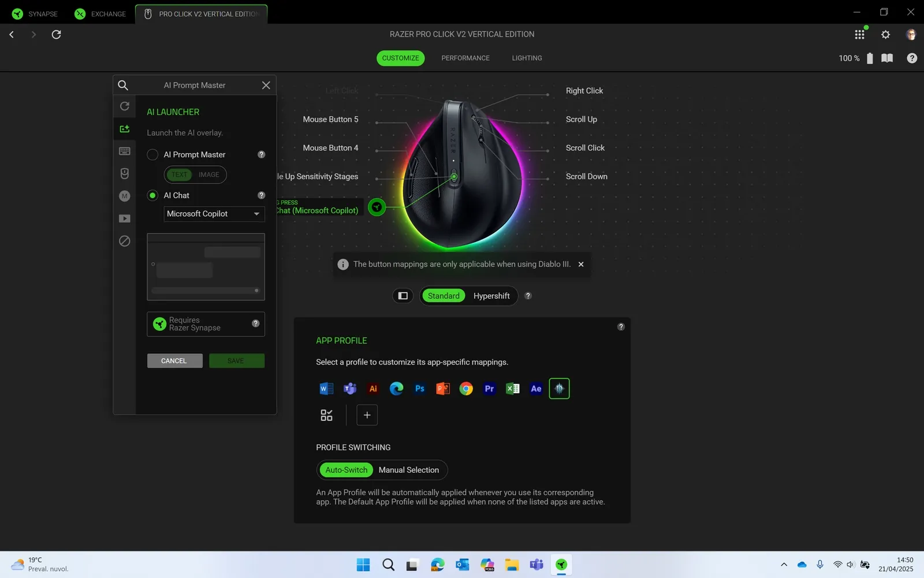Open the multimedia function category in sidebar

(x=124, y=218)
